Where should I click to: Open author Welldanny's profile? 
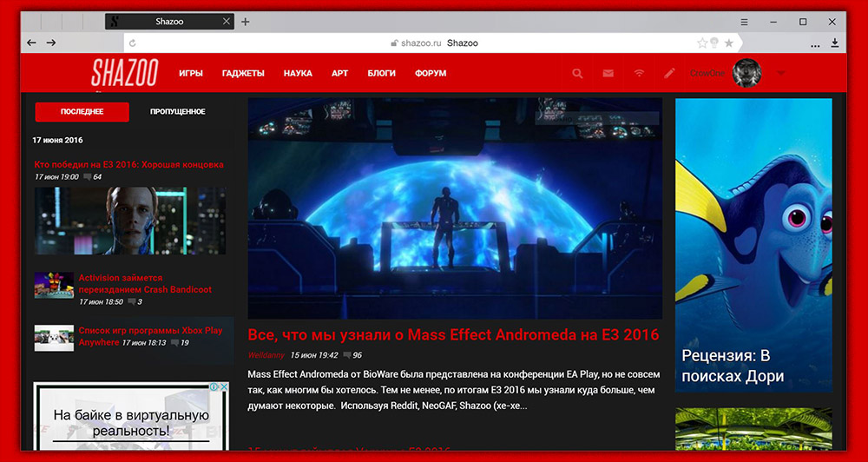(x=266, y=355)
